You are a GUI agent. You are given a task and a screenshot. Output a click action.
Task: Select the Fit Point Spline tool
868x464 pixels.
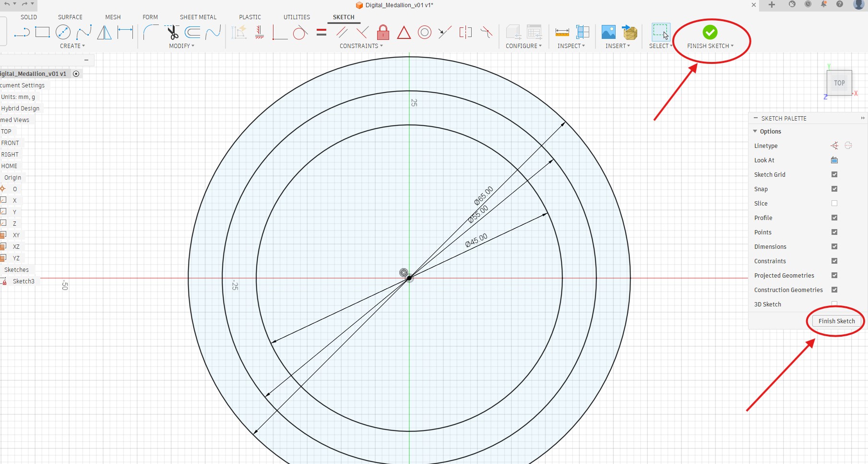point(84,33)
